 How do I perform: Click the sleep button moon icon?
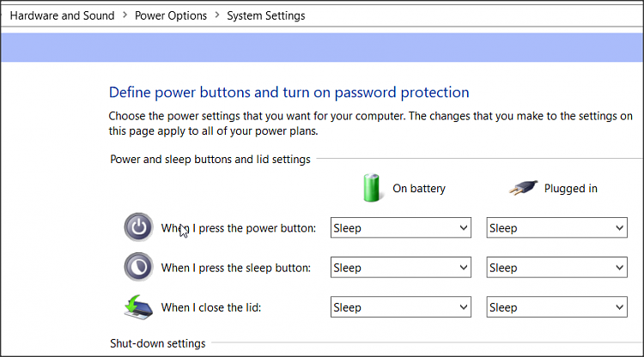[x=138, y=267]
